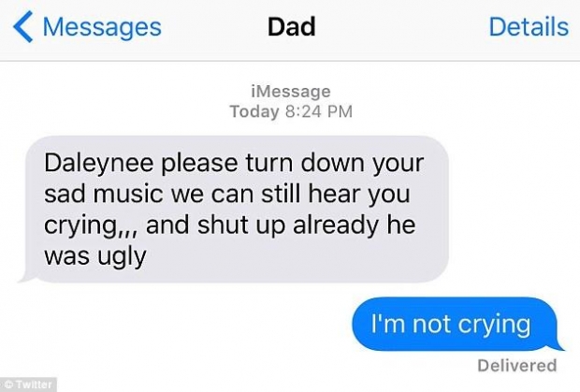Open Details for this conversation
The width and height of the screenshot is (580, 392).
click(x=529, y=27)
